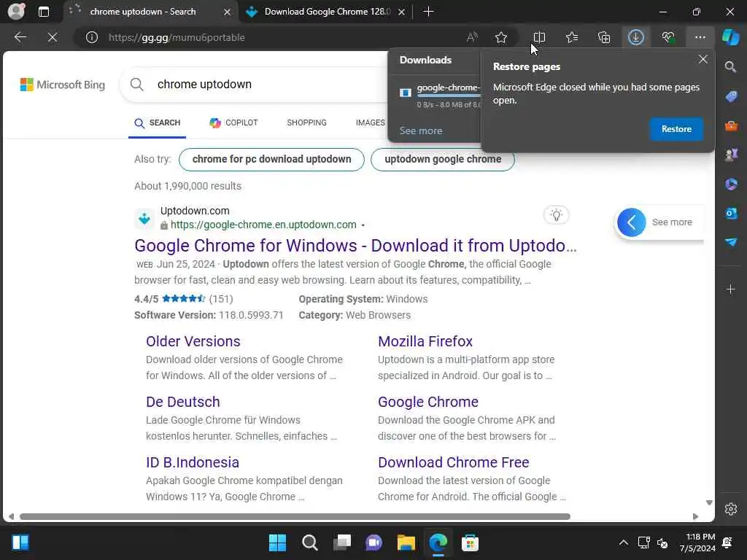Open the Favorites list icon
747x560 pixels.
(572, 37)
